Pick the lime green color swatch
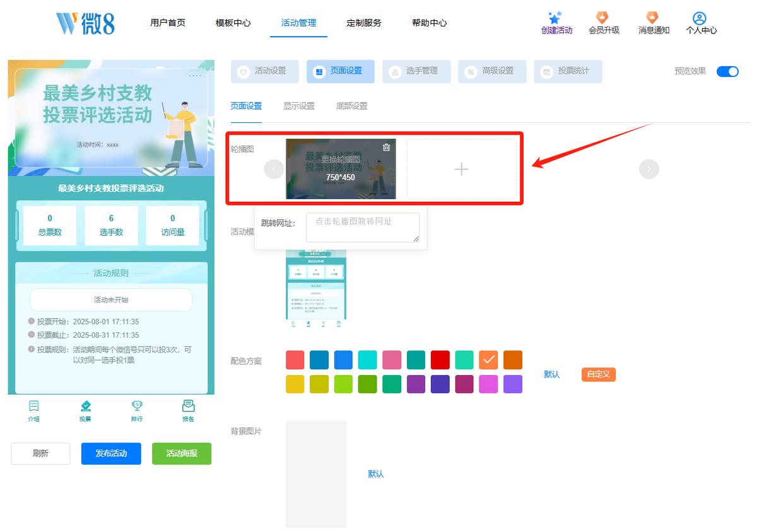 click(344, 384)
